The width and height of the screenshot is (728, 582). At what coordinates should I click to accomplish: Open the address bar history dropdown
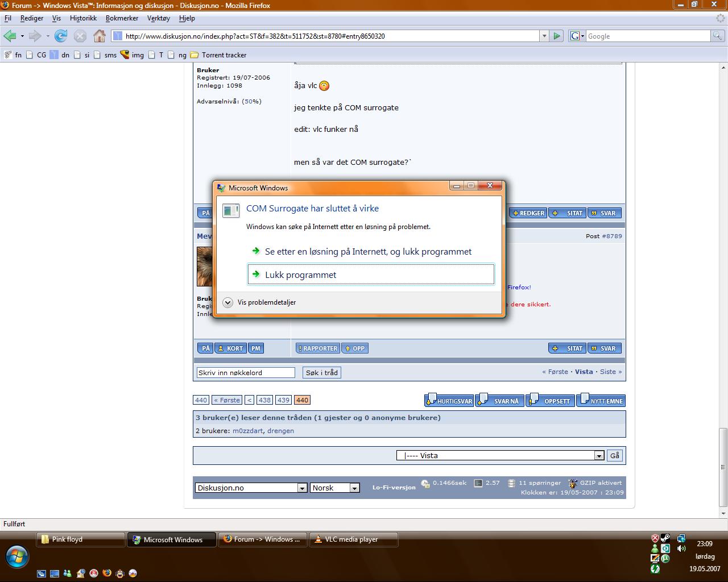[x=544, y=36]
